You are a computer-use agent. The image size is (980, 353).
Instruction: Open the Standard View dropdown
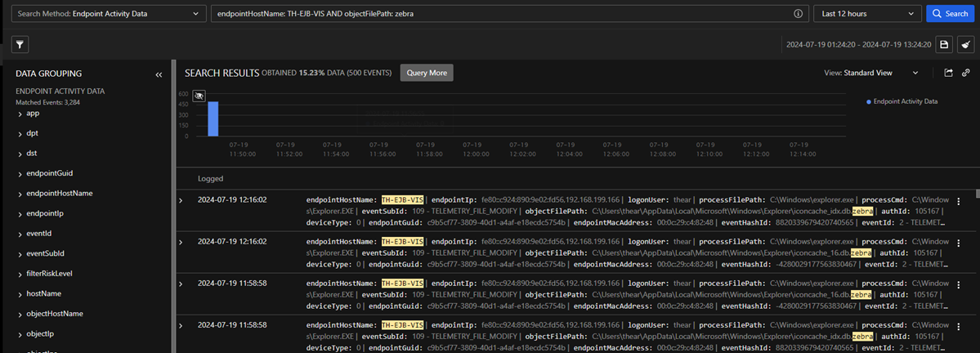click(x=870, y=73)
